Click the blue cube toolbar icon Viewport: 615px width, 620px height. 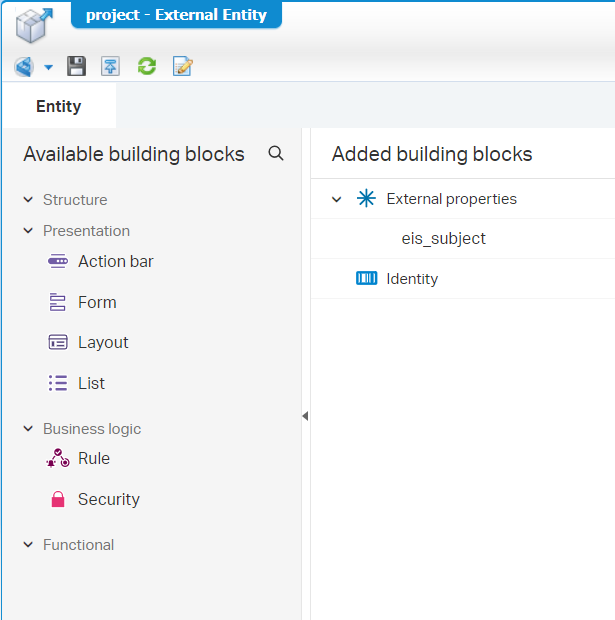(24, 67)
